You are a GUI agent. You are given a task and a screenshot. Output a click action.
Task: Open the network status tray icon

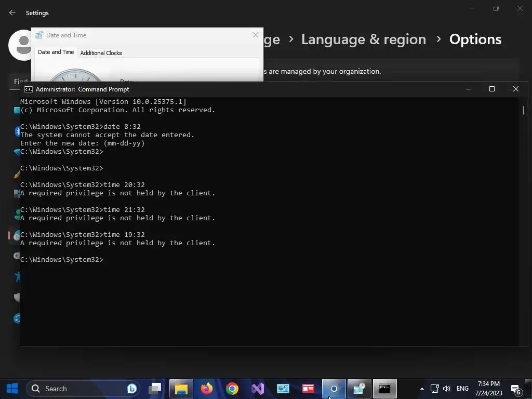click(x=435, y=389)
